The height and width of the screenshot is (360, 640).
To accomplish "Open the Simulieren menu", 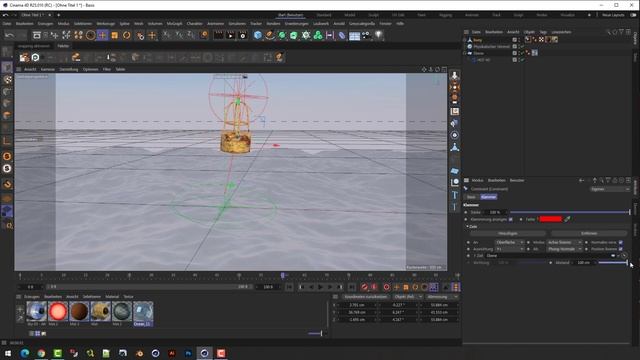I will point(237,24).
